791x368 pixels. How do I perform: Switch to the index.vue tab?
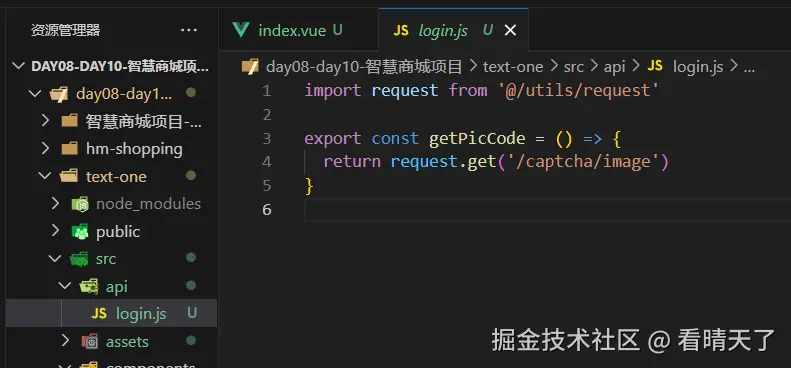[298, 30]
